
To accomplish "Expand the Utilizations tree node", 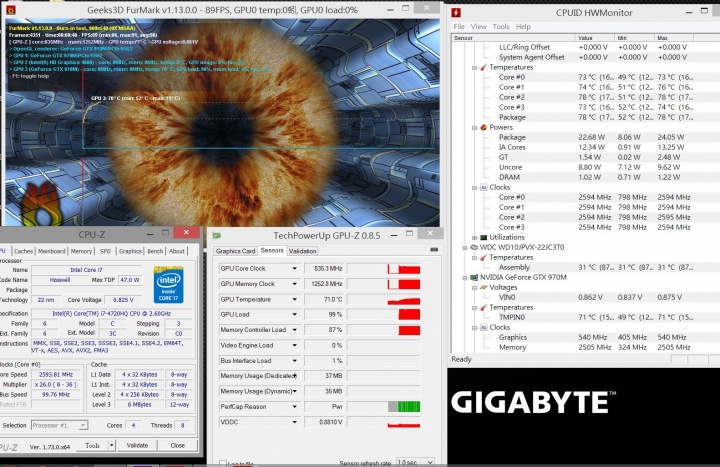I will 474,238.
